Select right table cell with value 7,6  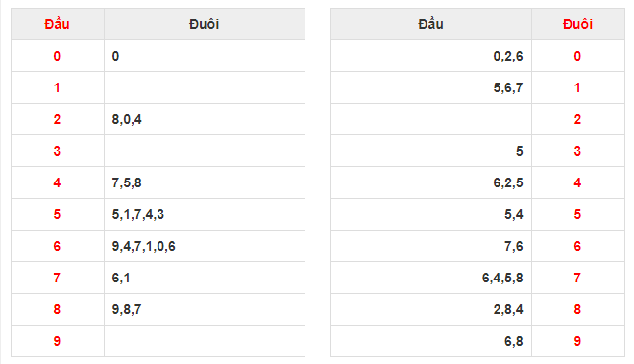[x=431, y=246]
